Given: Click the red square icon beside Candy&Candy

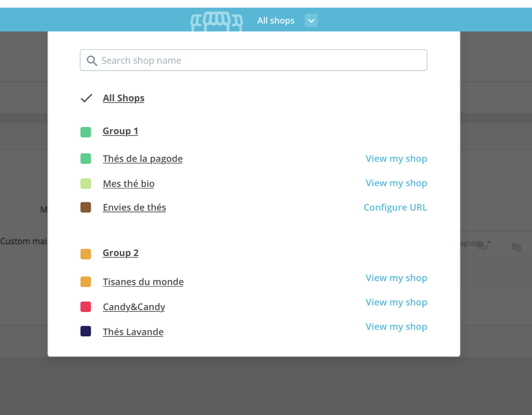Looking at the screenshot, I should pyautogui.click(x=86, y=307).
